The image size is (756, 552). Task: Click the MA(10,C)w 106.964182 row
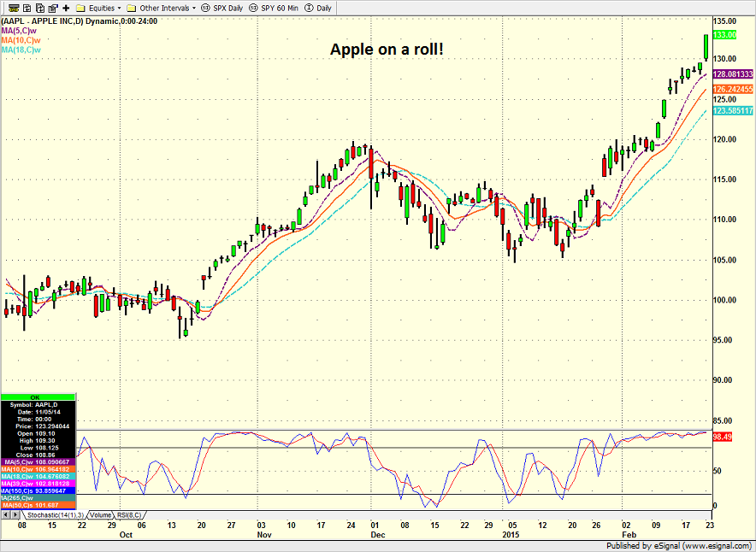point(38,469)
